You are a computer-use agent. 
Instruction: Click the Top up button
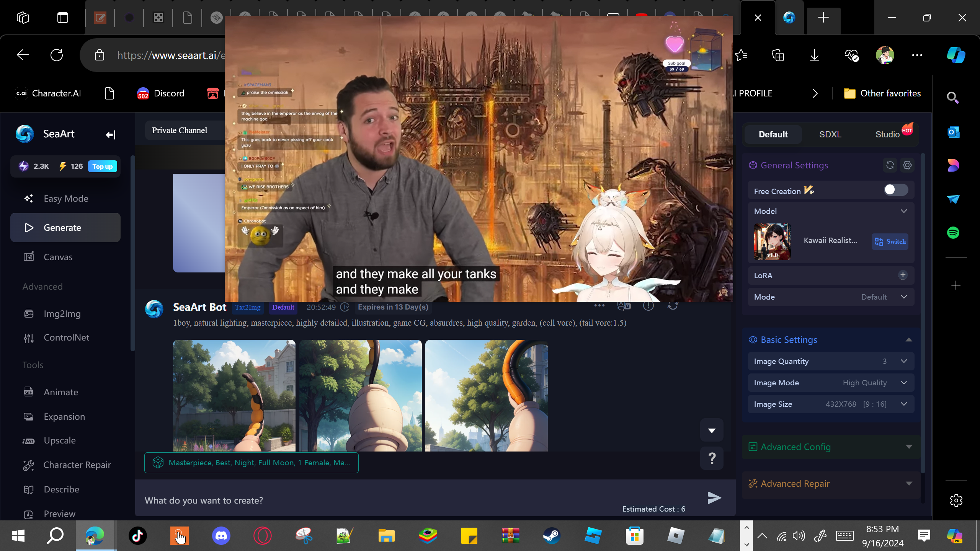pyautogui.click(x=103, y=166)
